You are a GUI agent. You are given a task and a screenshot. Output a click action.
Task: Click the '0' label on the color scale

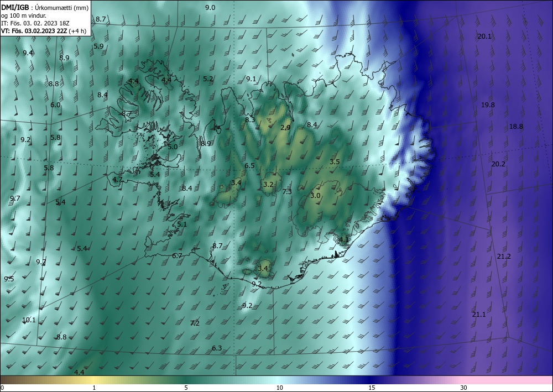tap(2, 388)
